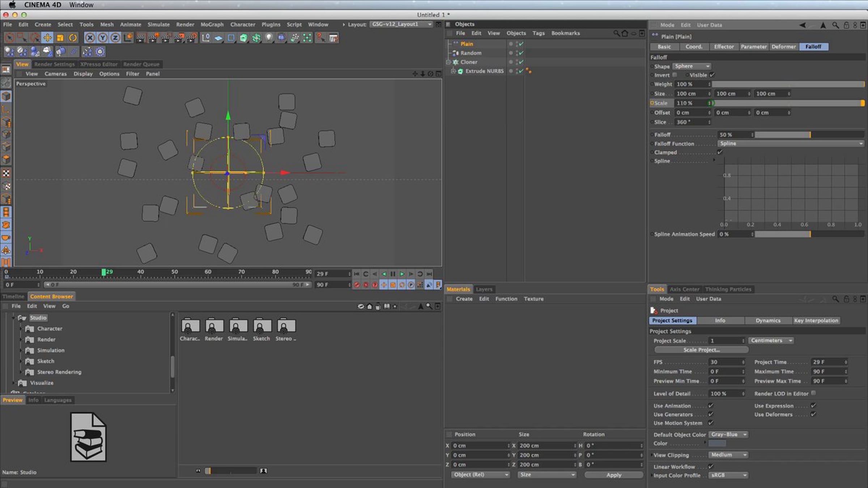Screen dimensions: 868x488
Task: Open the Layout dropdown GSG-v12_Layout1
Action: pos(401,24)
